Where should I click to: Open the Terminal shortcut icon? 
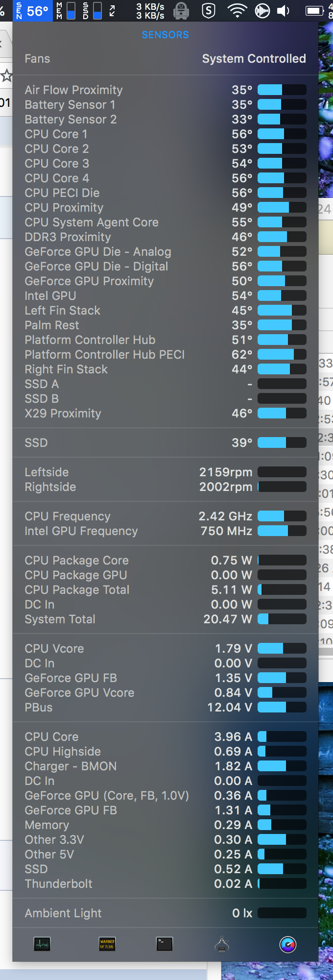point(165,944)
